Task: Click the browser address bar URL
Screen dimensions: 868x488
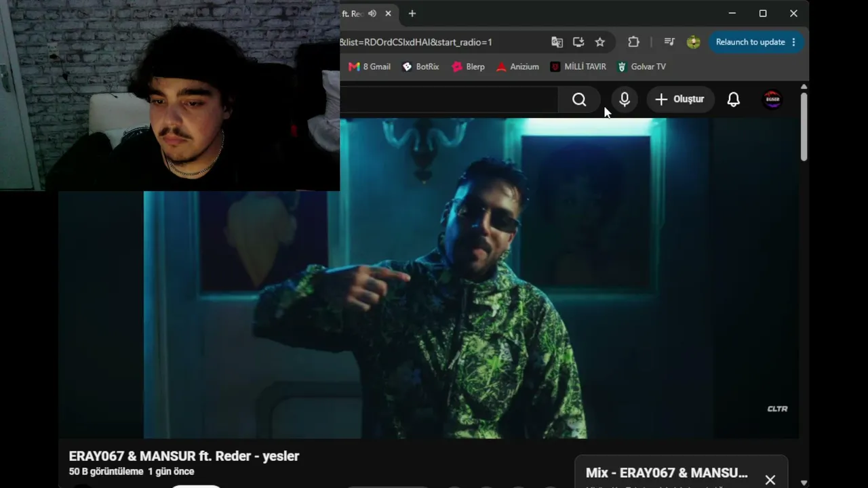Action: click(416, 42)
